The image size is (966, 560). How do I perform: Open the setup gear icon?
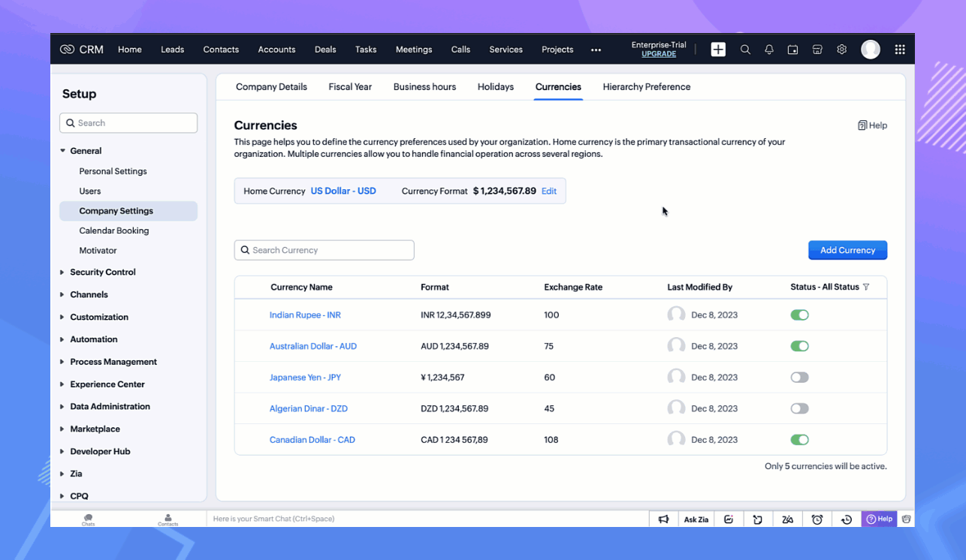(x=841, y=50)
